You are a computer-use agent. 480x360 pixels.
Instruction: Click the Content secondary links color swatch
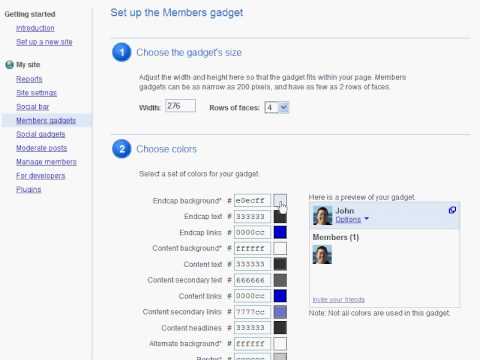pyautogui.click(x=280, y=312)
